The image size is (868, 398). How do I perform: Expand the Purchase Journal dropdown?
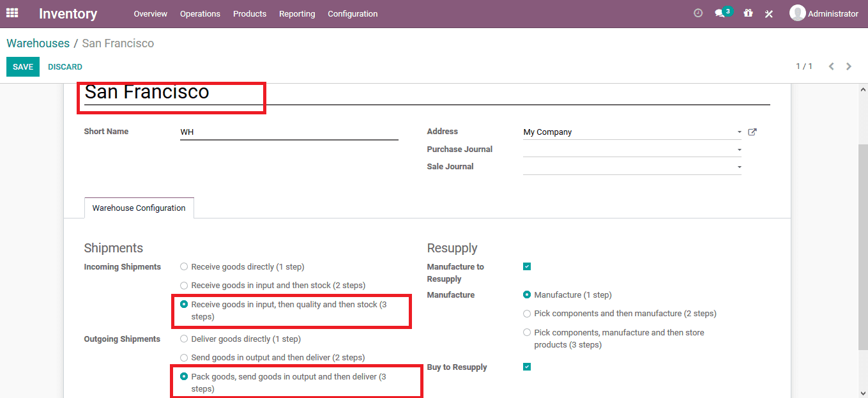click(x=739, y=149)
